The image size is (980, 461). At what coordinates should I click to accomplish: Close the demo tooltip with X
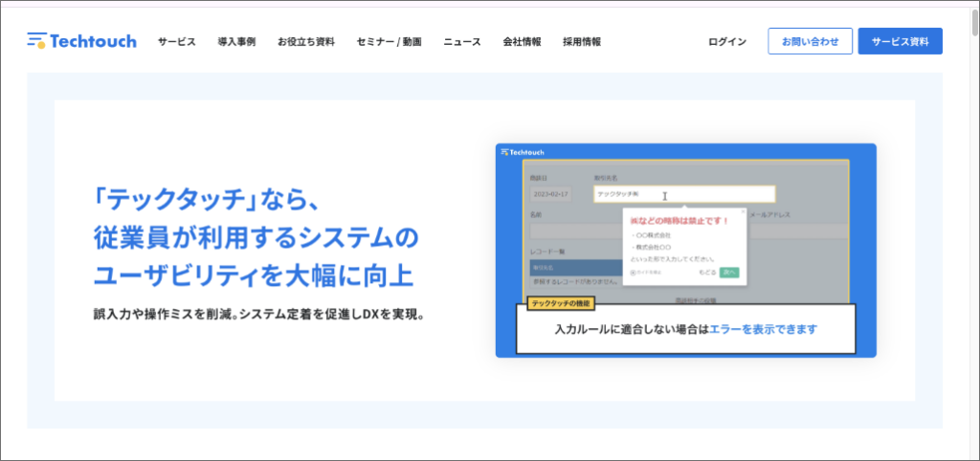pyautogui.click(x=743, y=211)
